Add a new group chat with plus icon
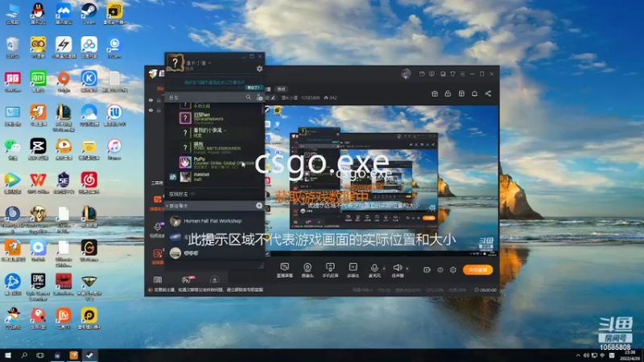 coord(259,206)
